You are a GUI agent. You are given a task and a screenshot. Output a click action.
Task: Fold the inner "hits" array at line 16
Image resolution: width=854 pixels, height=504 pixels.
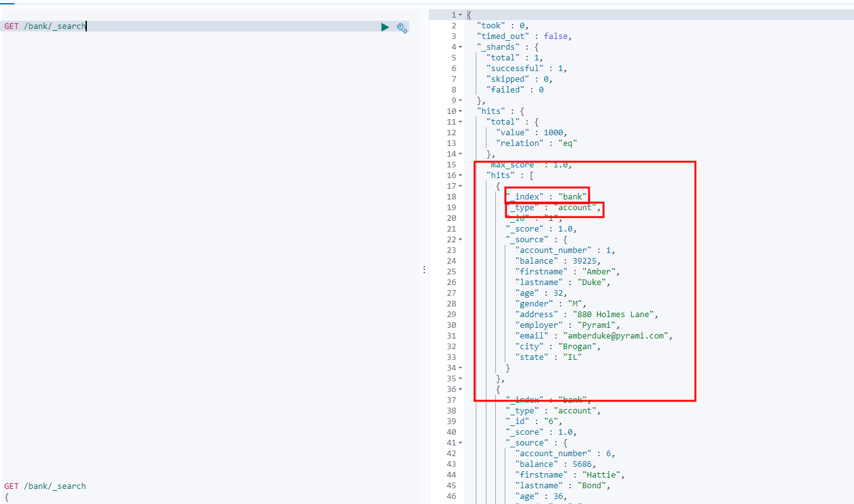tap(461, 175)
